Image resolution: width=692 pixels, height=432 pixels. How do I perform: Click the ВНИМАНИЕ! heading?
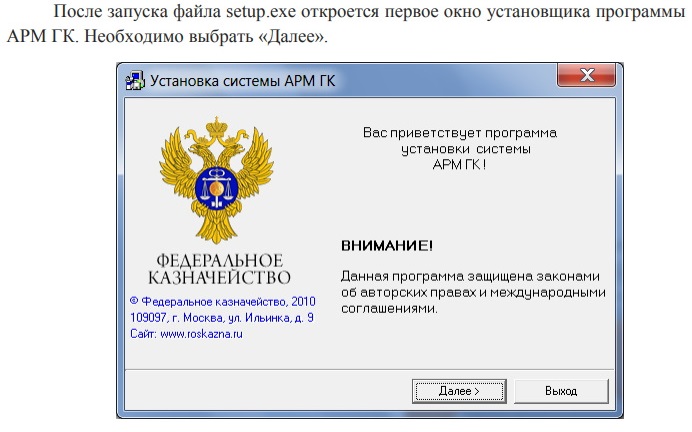(x=387, y=245)
